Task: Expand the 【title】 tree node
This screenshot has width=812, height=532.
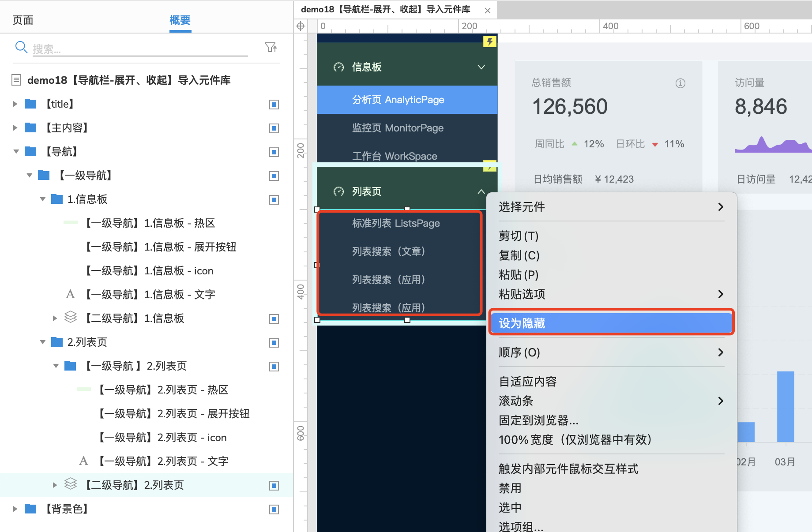Action: pos(15,104)
